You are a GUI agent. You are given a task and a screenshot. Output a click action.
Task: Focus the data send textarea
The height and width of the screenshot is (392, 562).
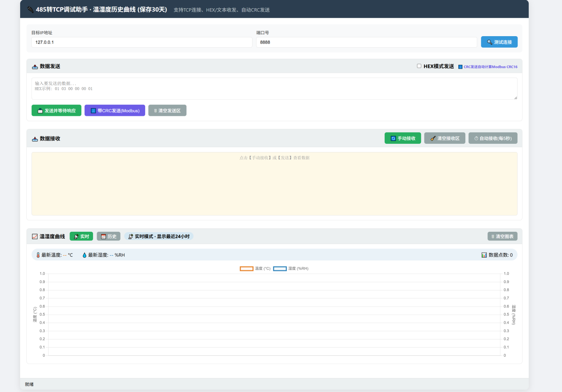274,89
